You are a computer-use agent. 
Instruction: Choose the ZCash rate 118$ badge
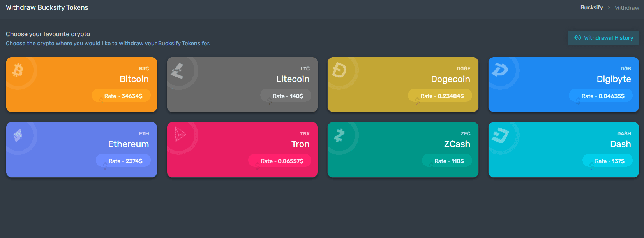coord(447,161)
